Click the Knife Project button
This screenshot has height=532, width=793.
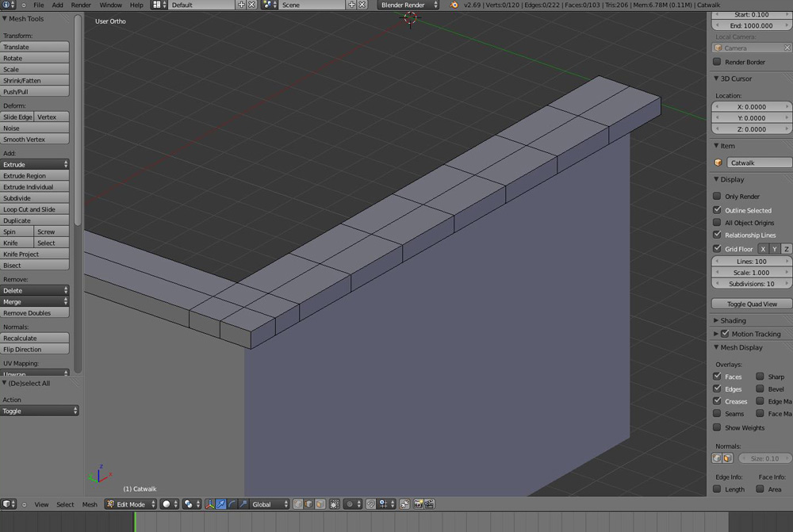click(34, 254)
